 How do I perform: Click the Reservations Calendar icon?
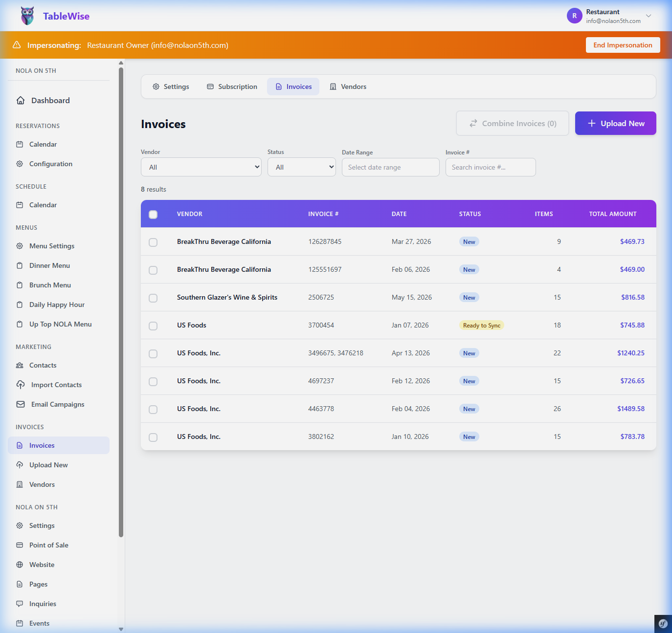click(20, 144)
